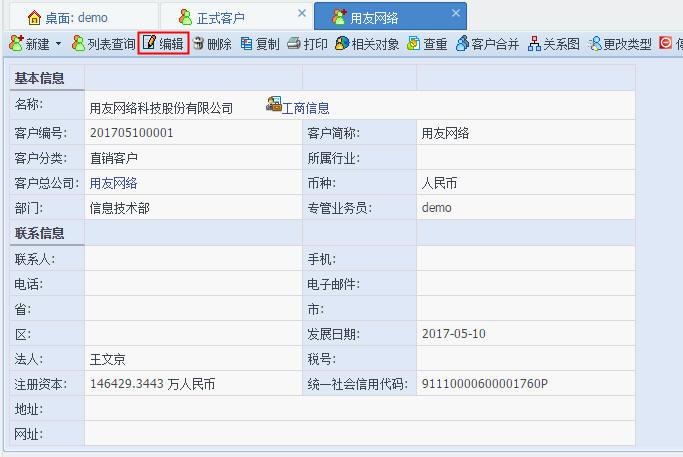Click the home icon on desktop tab
Image resolution: width=683 pixels, height=457 pixels.
34,18
